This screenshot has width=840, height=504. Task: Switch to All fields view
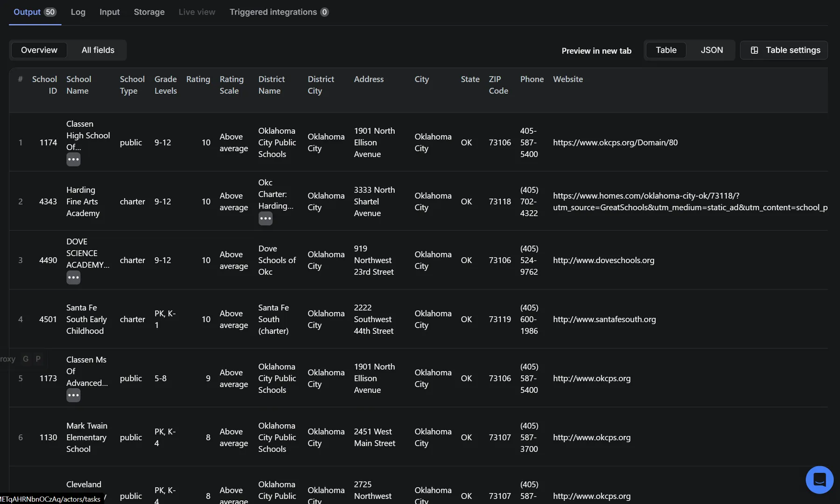tap(98, 50)
